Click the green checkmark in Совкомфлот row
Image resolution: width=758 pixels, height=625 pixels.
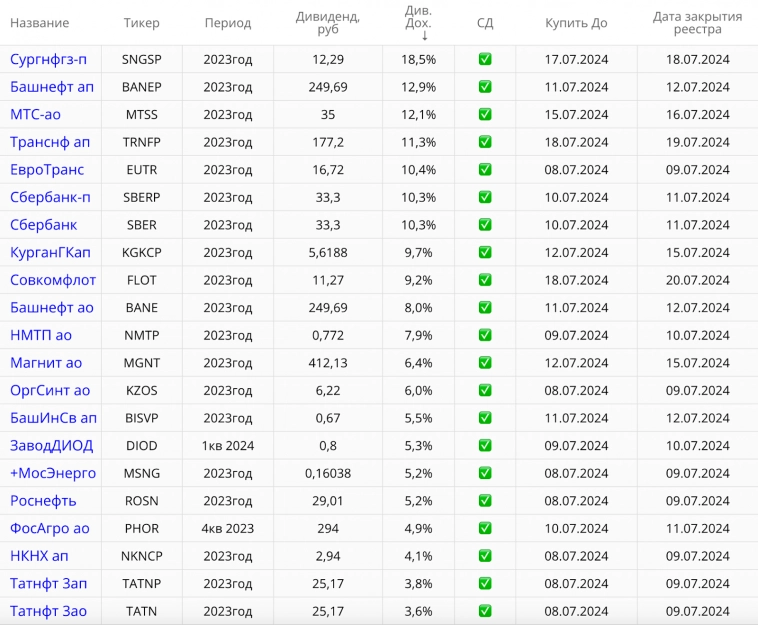[485, 280]
